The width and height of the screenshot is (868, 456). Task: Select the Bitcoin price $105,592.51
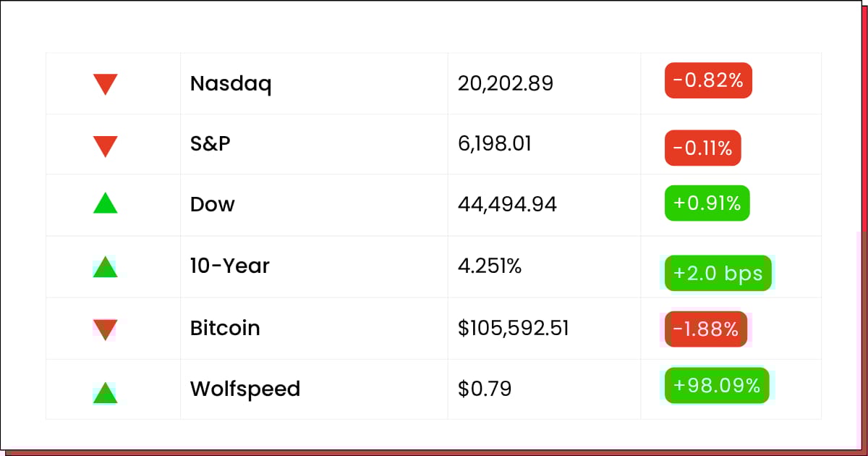(x=514, y=329)
